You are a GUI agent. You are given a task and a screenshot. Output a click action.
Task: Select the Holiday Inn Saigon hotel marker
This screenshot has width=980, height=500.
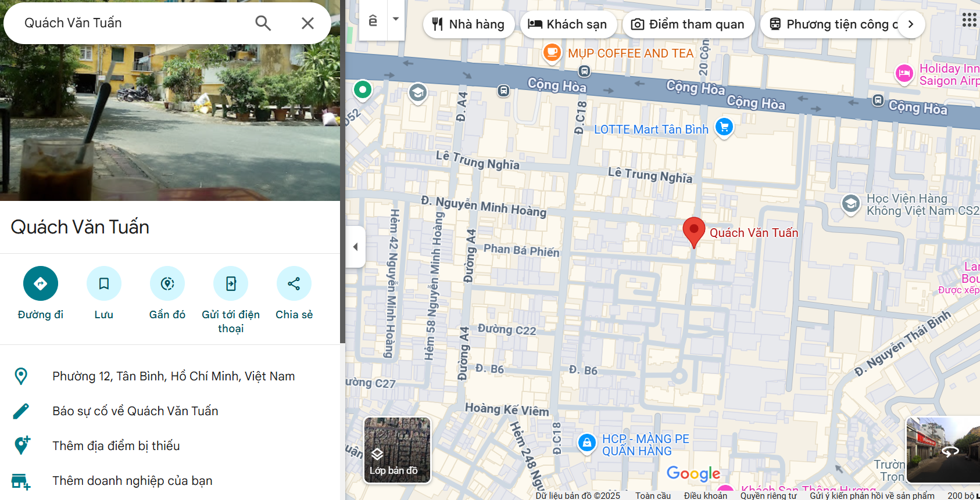click(904, 73)
